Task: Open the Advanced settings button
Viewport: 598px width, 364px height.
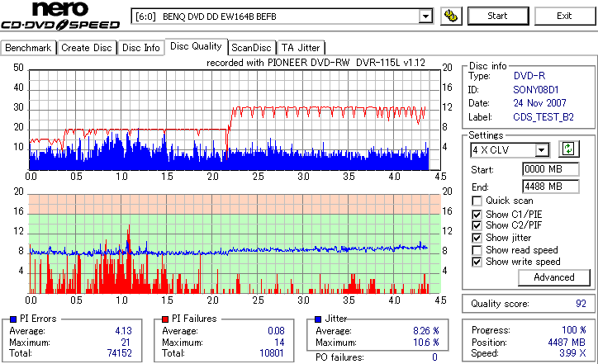Action: tap(553, 277)
